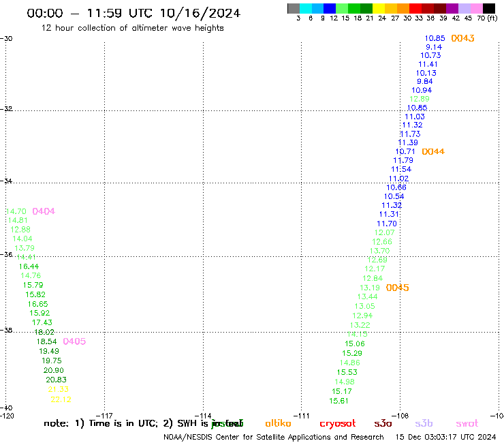This screenshot has height=443, width=504.
Task: Click the orange track label 0045
Action: 397,288
